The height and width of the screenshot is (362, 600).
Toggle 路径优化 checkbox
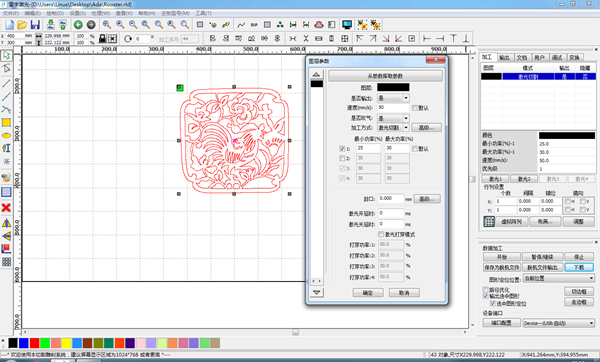coord(486,290)
